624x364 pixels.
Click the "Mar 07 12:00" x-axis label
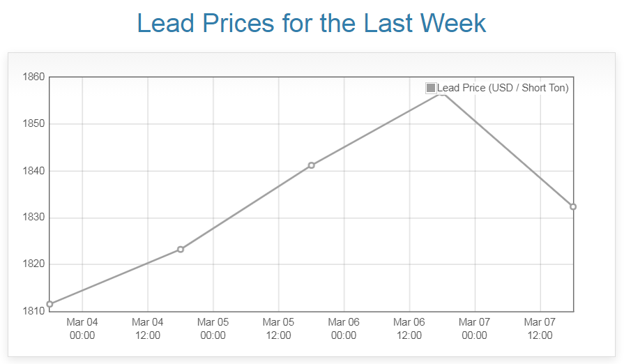540,328
